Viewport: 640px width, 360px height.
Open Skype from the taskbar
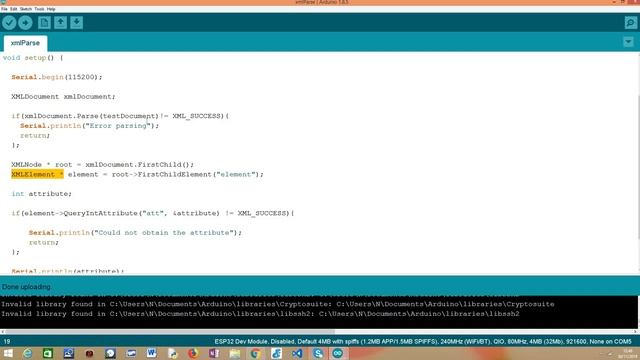tap(318, 353)
